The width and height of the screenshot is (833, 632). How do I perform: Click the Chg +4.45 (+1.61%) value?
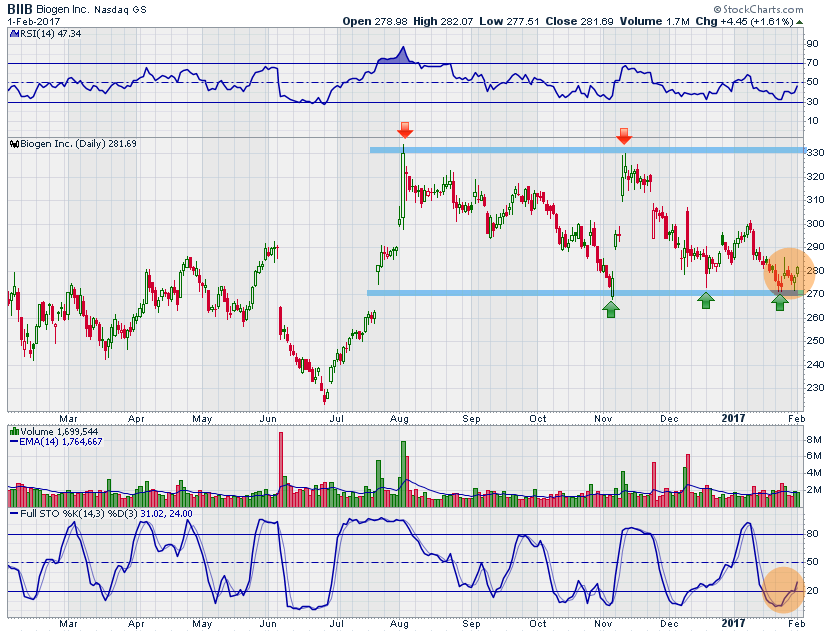[x=744, y=21]
